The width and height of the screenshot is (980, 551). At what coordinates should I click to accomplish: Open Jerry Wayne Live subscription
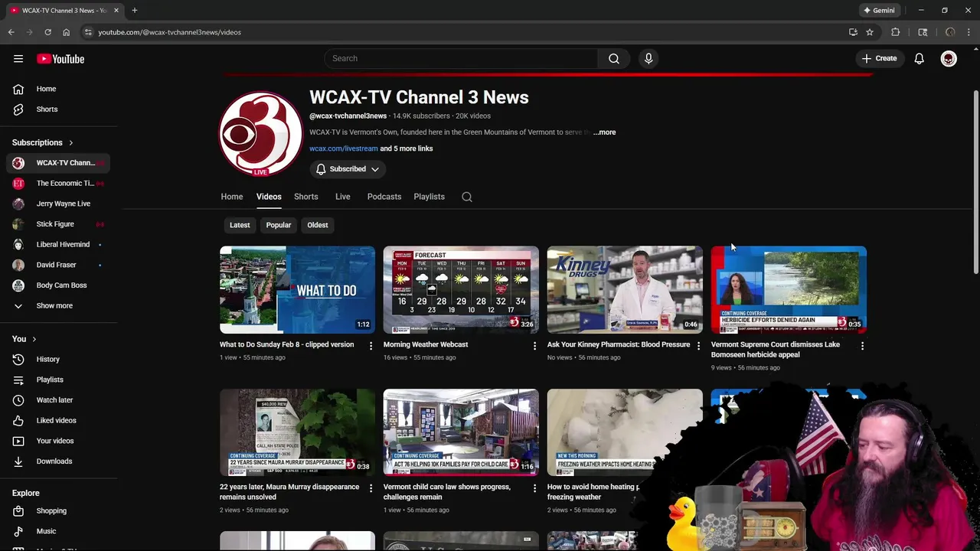click(58, 204)
